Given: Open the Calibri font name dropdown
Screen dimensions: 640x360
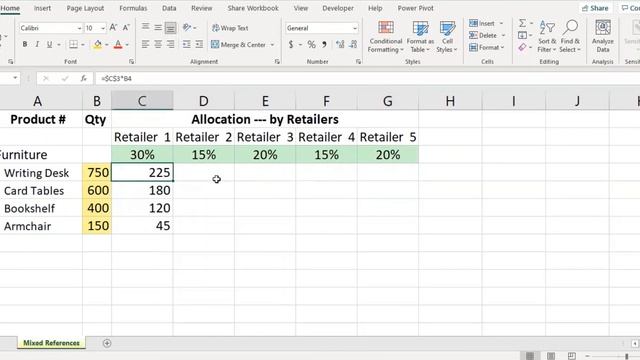Looking at the screenshot, I should coord(79,28).
